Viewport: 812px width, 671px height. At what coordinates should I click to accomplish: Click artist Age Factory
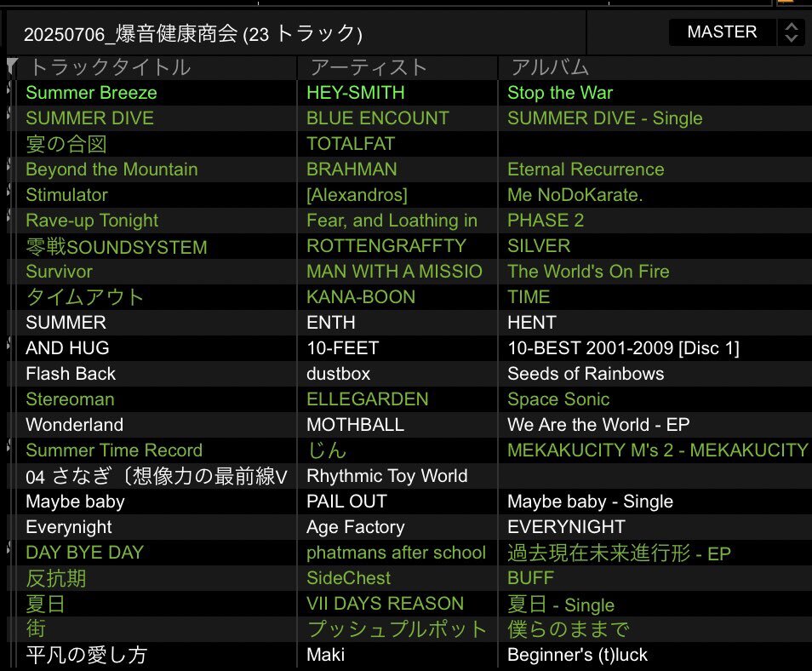pyautogui.click(x=355, y=527)
